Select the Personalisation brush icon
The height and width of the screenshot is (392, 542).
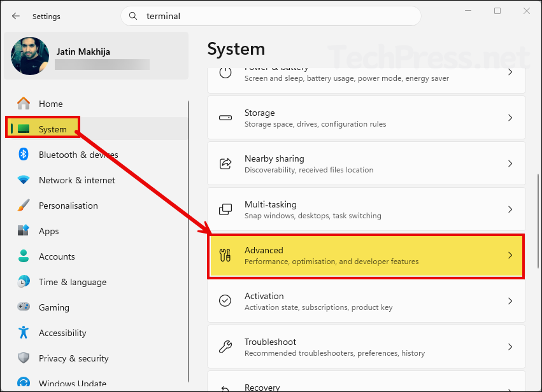click(23, 206)
